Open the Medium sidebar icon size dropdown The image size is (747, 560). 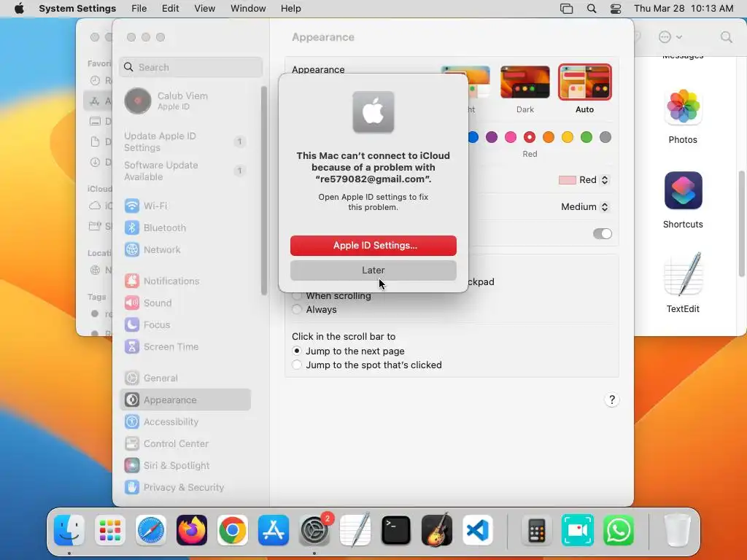pos(585,206)
